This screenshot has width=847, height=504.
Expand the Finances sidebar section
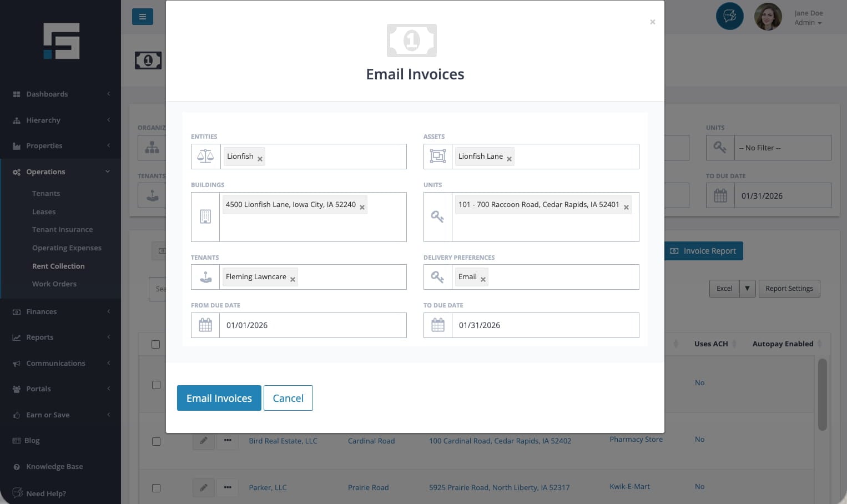pos(61,312)
